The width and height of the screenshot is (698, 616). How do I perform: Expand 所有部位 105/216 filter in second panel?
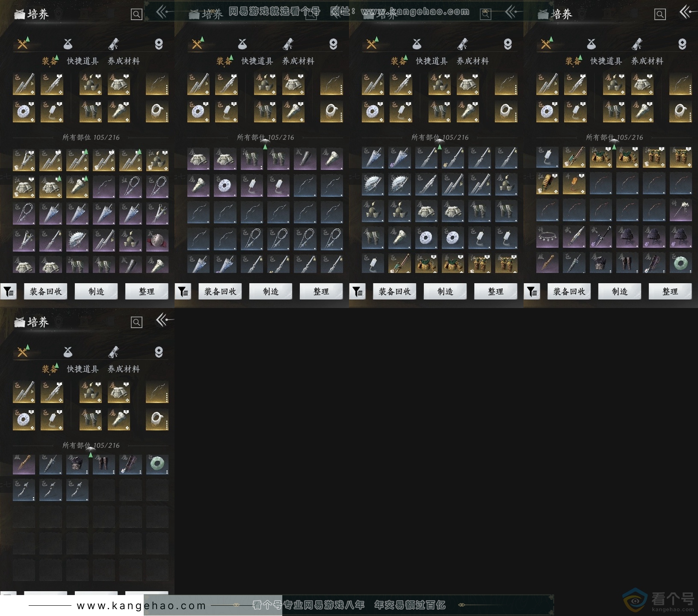[x=265, y=137]
